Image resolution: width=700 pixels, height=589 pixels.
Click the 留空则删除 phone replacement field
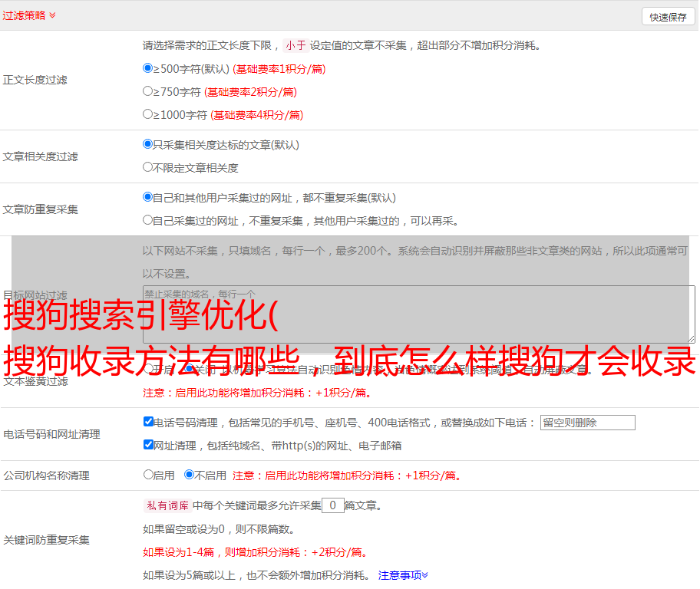pos(587,423)
